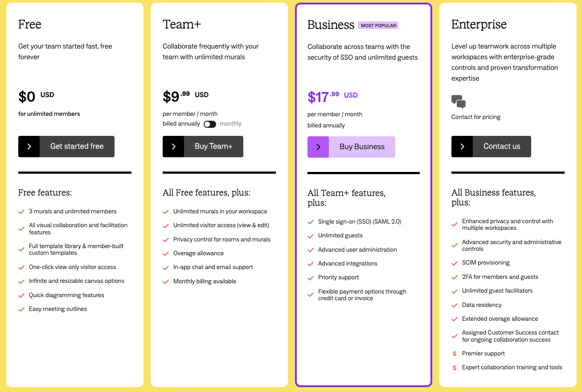Click the purple arrow icon on Buy Business

318,147
